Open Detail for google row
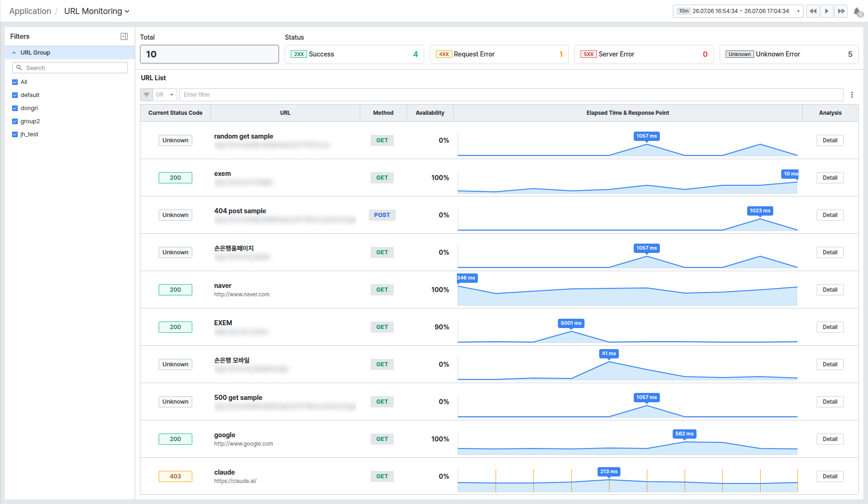868x504 pixels. (830, 439)
